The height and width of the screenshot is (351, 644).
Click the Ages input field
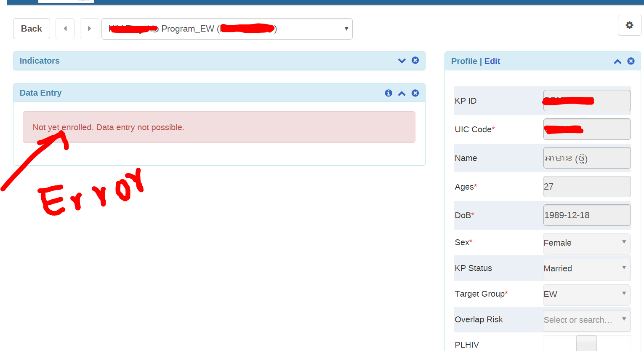[x=586, y=187]
